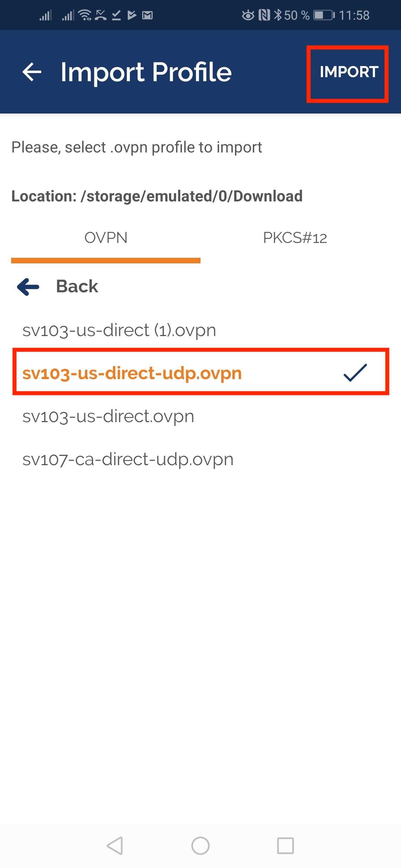Tap the back arrow in header

point(32,72)
